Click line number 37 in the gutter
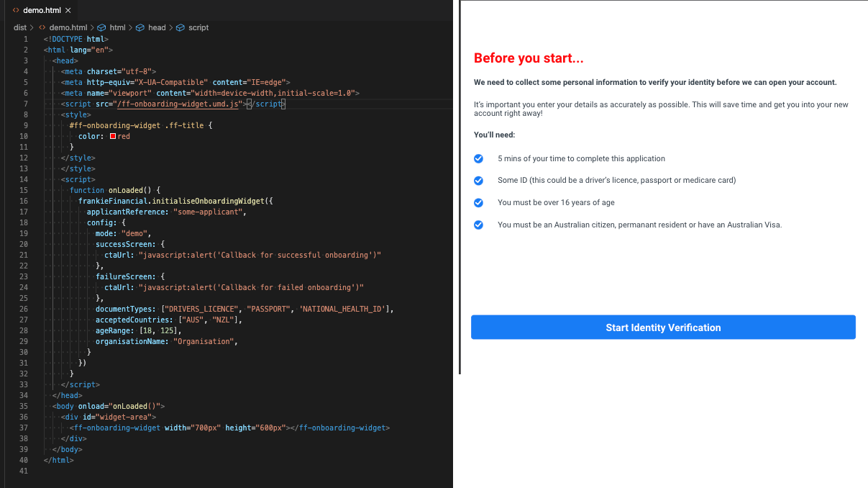Screen dimensions: 868x488 tap(24, 428)
